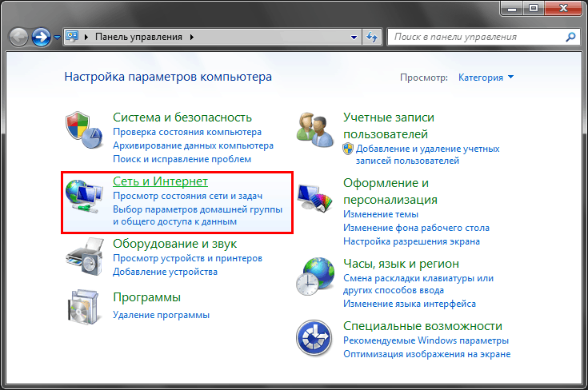Open Часы, язык и регион heading
Image resolution: width=588 pixels, height=390 pixels.
click(401, 264)
